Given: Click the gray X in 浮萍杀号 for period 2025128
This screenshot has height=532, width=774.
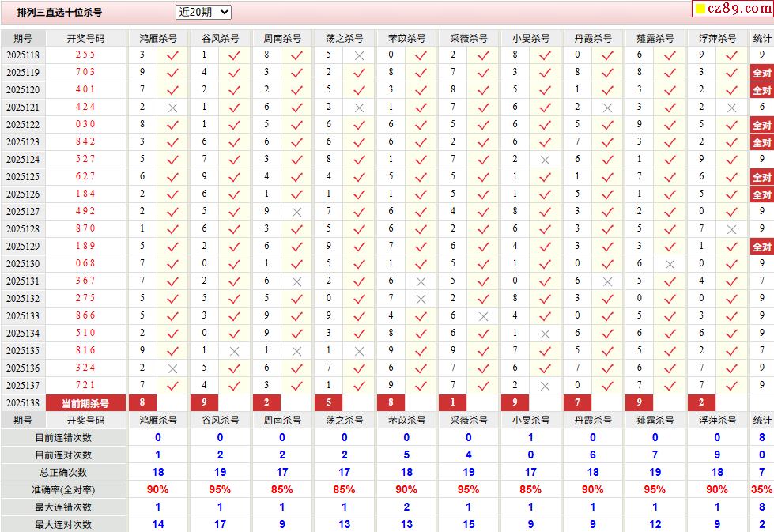Looking at the screenshot, I should click(731, 229).
